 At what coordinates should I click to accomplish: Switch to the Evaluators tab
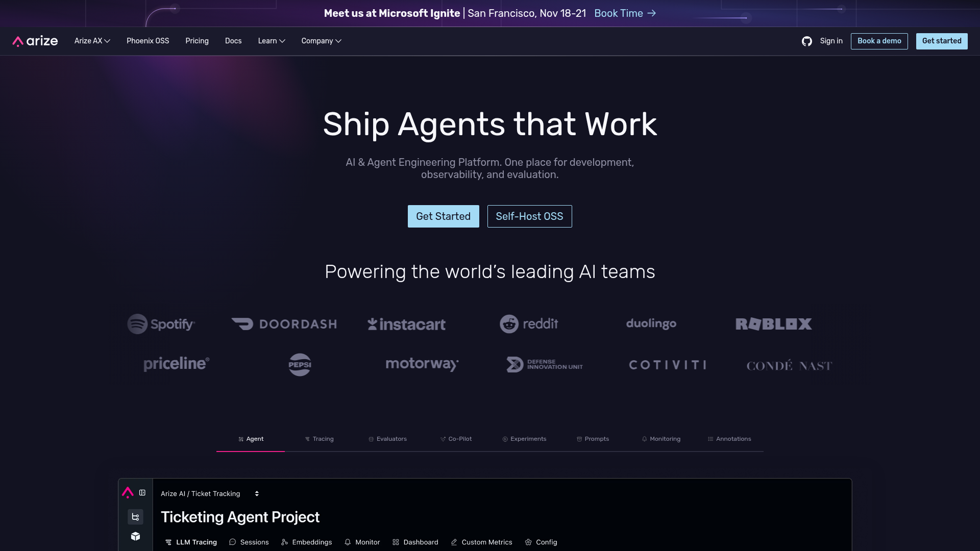point(387,439)
